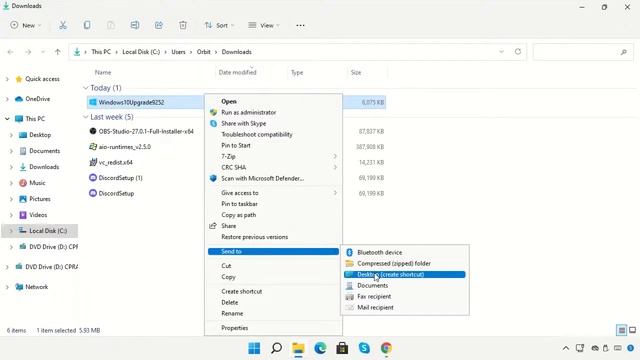Open the CRC SHA submenu
640x360 pixels.
273,167
